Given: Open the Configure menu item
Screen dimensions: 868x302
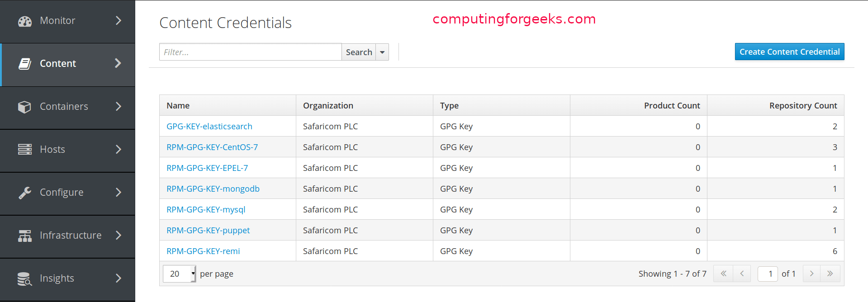Looking at the screenshot, I should click(x=62, y=193).
